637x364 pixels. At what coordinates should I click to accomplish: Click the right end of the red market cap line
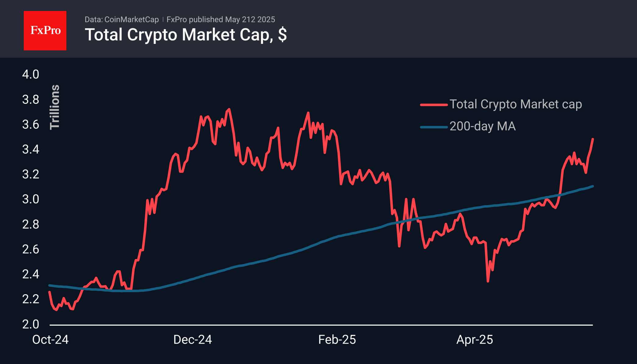tap(593, 139)
